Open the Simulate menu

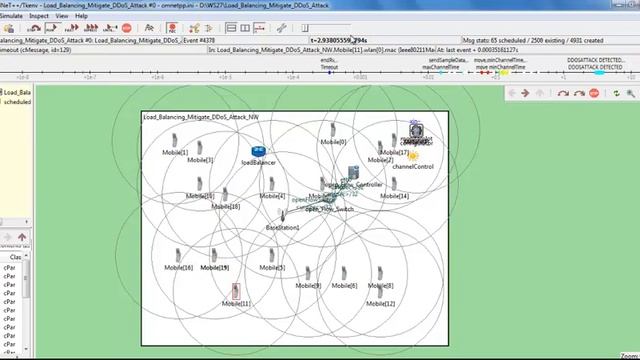point(11,16)
